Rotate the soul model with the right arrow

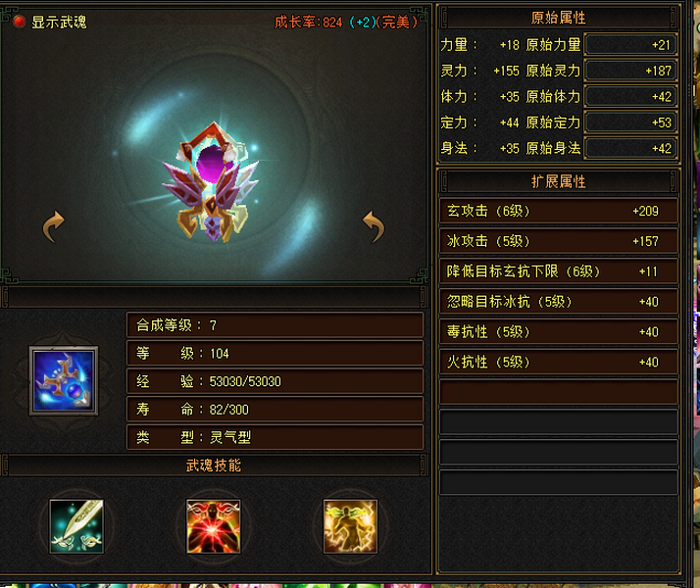coord(374,226)
